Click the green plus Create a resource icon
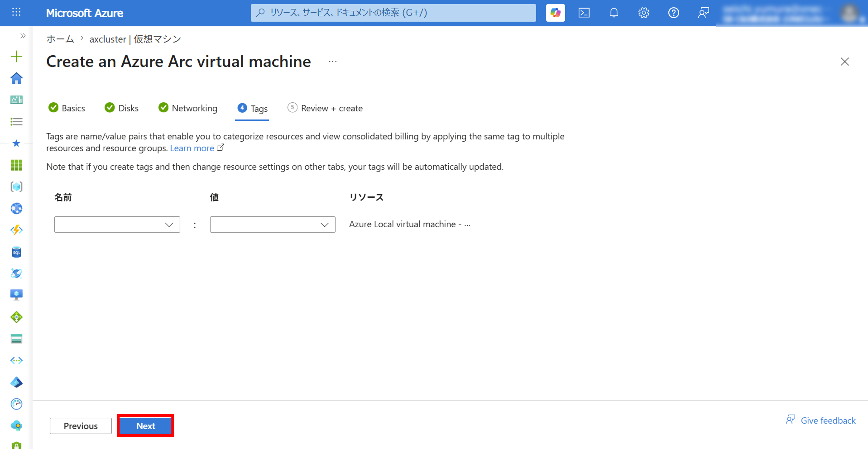 [x=16, y=56]
